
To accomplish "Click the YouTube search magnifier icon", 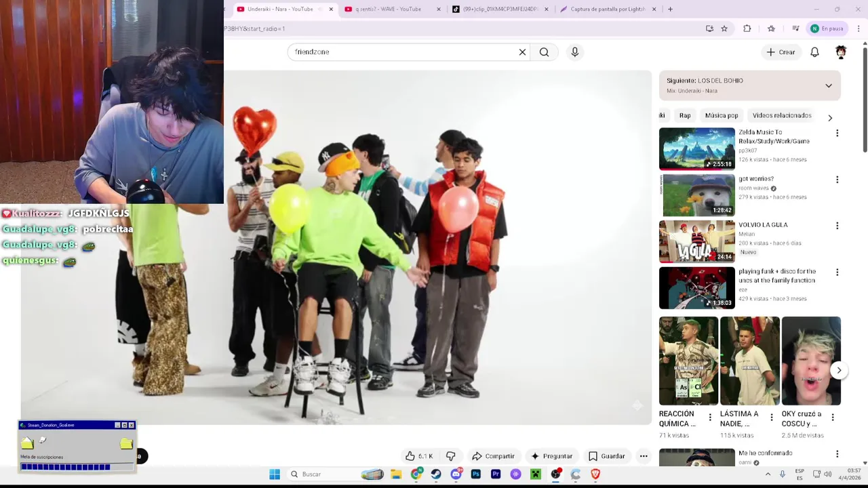I will tap(544, 52).
